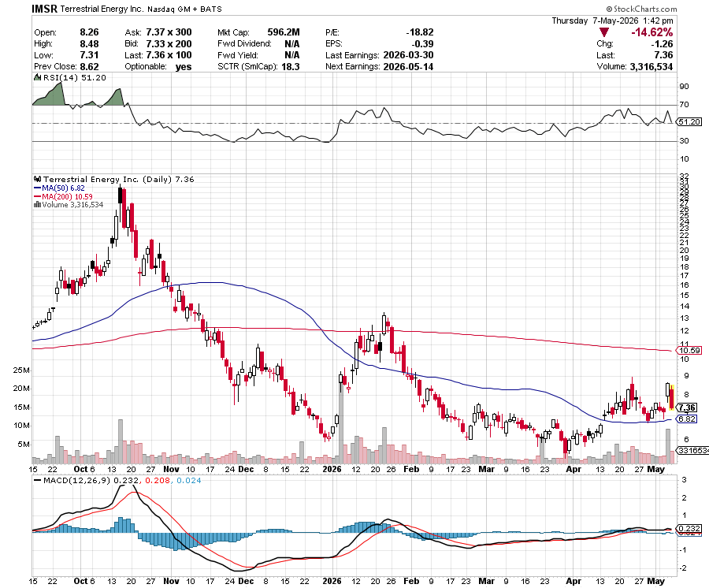The image size is (709, 588).
Task: Click the High 8.48 value
Action: click(x=89, y=44)
